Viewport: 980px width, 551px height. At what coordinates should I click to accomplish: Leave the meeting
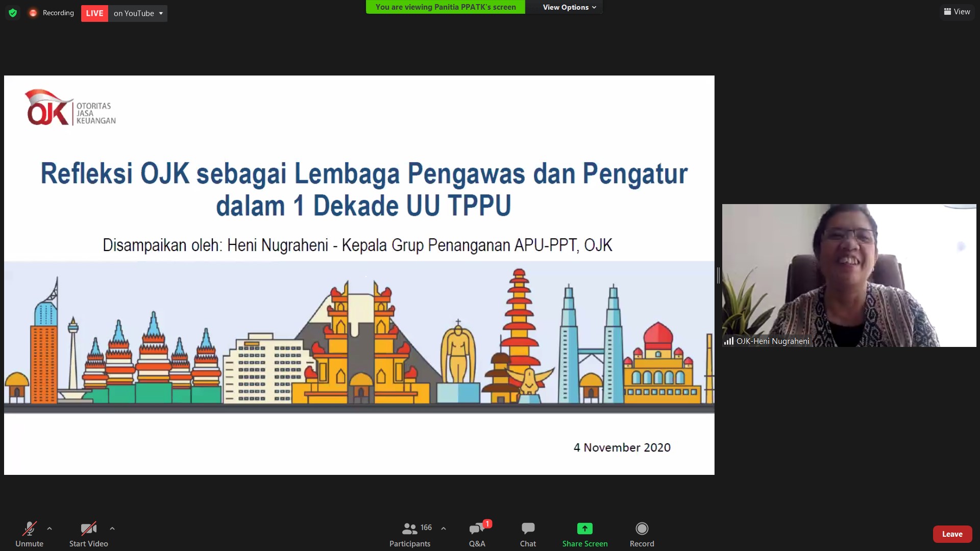[952, 534]
